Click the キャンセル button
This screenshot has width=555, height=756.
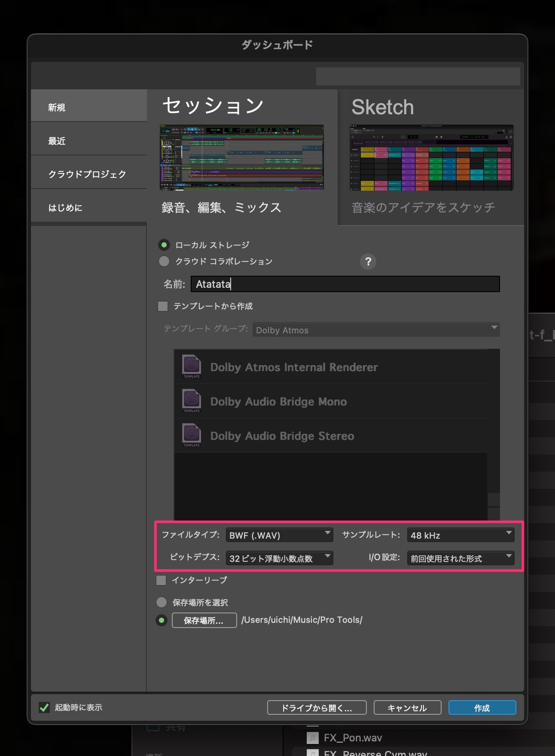tap(407, 707)
